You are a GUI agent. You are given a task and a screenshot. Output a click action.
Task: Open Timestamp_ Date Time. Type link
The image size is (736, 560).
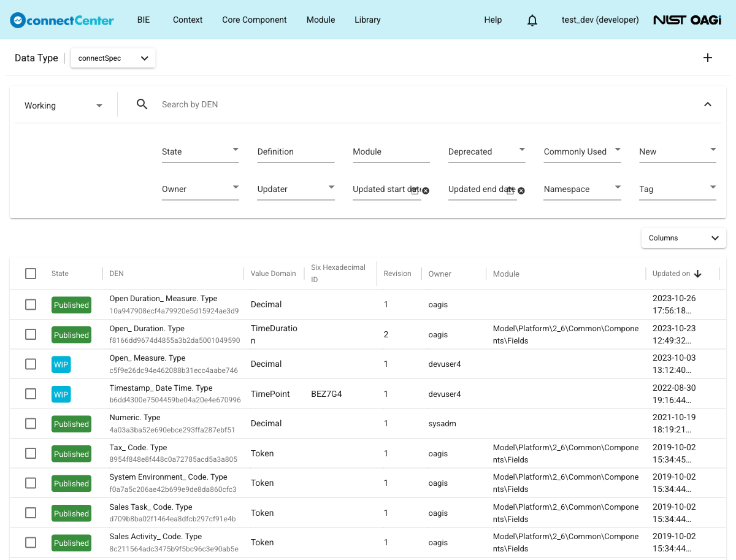click(161, 388)
